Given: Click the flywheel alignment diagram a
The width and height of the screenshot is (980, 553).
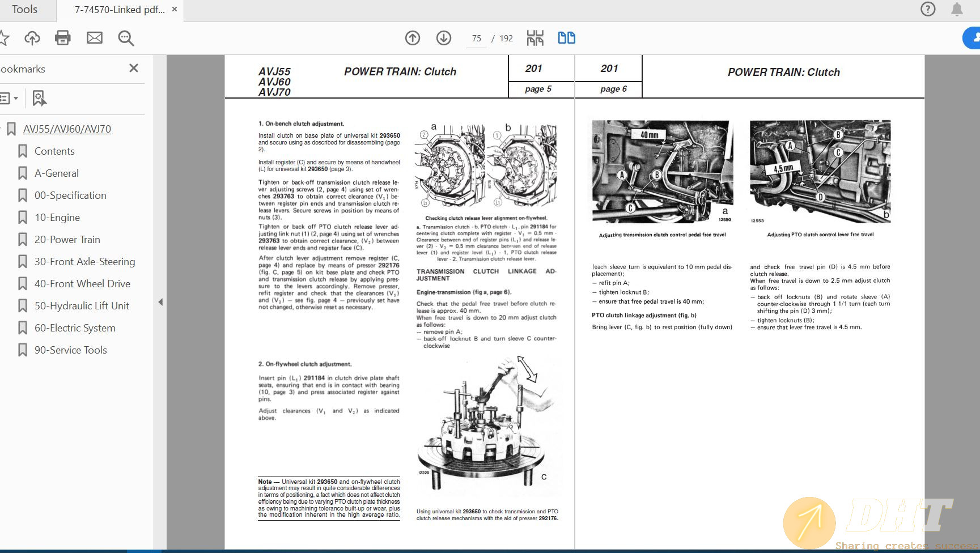Looking at the screenshot, I should click(x=451, y=166).
